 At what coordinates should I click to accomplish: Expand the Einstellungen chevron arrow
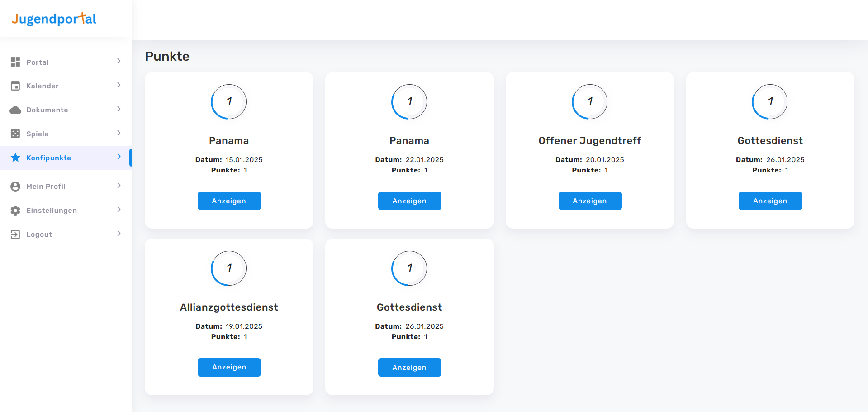[119, 210]
